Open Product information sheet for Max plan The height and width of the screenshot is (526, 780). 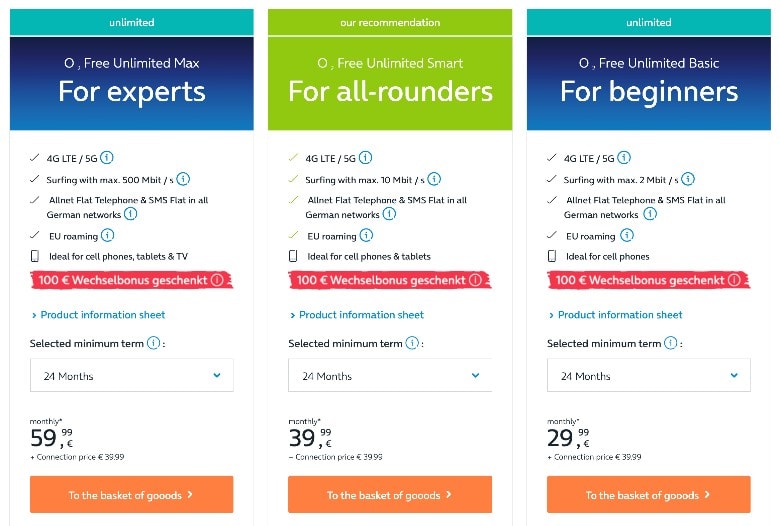102,315
